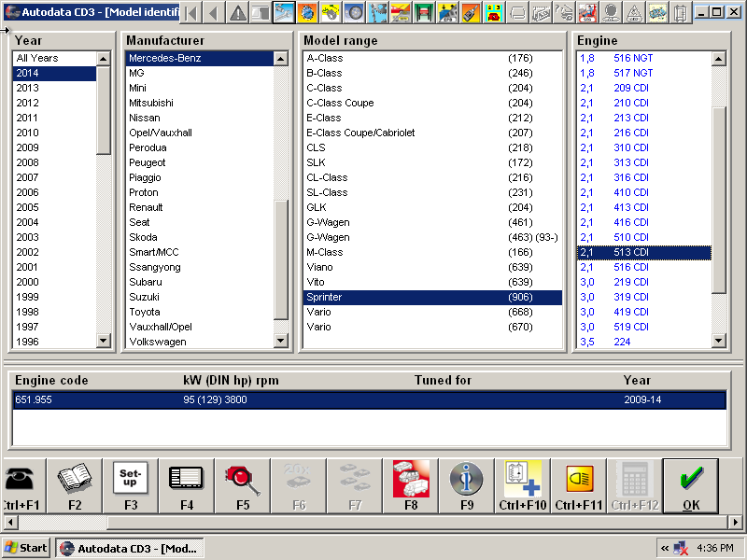Select All Years in the Year list
The image size is (747, 560).
[x=54, y=58]
